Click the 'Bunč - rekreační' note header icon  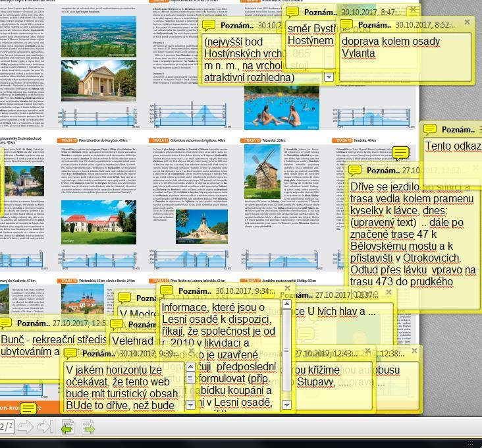(5, 323)
